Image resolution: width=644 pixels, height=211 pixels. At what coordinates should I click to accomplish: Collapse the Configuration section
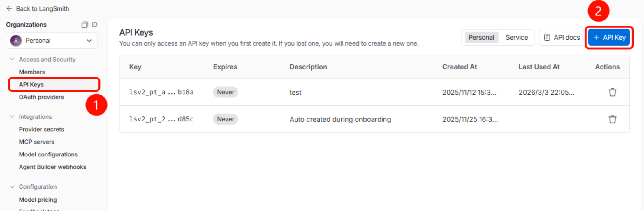(x=12, y=187)
